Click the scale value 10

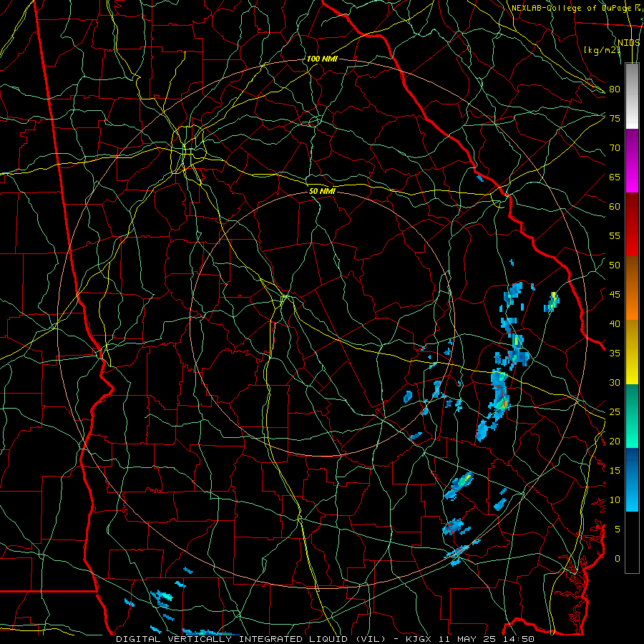pos(615,500)
